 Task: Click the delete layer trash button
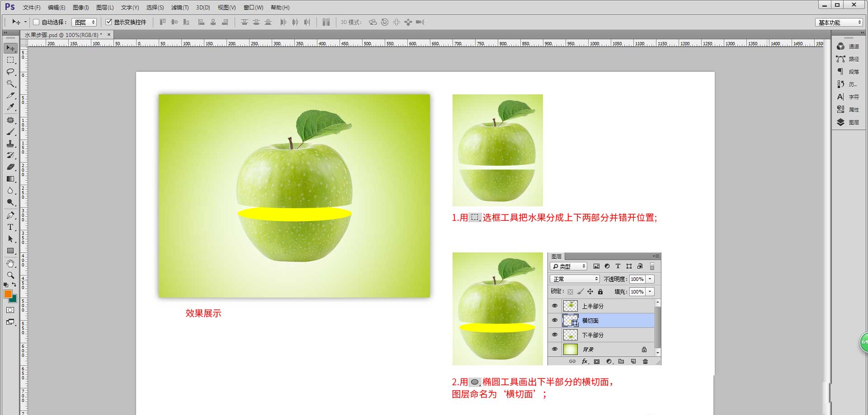click(x=645, y=361)
